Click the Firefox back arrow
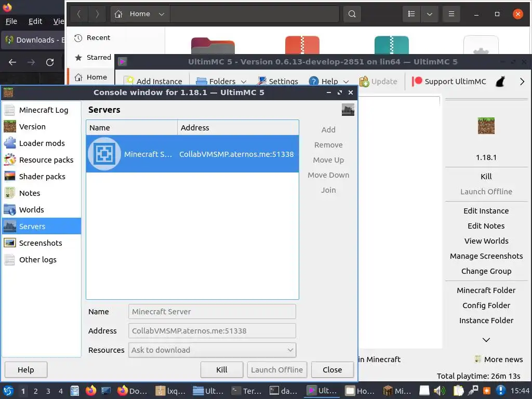The image size is (532, 399). coord(12,62)
